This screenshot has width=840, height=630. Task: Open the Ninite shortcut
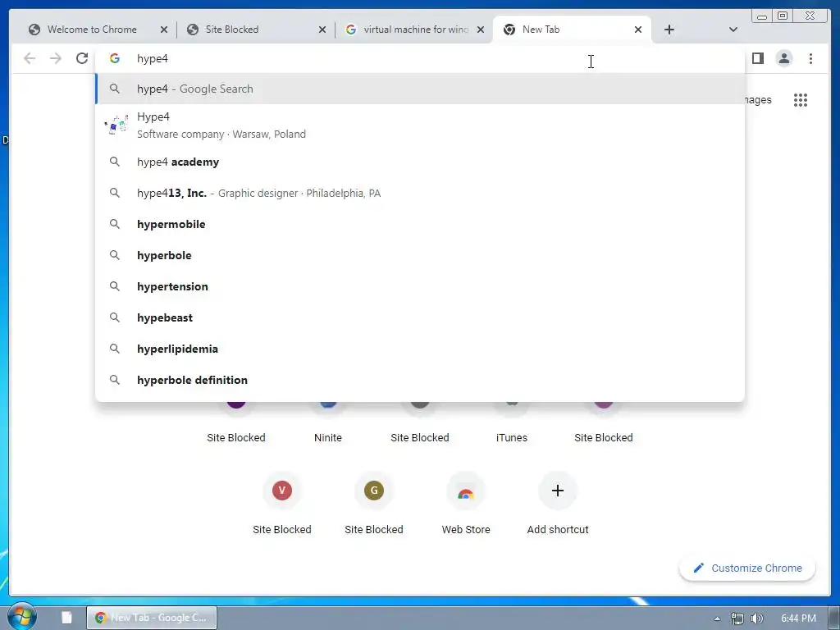pos(328,423)
